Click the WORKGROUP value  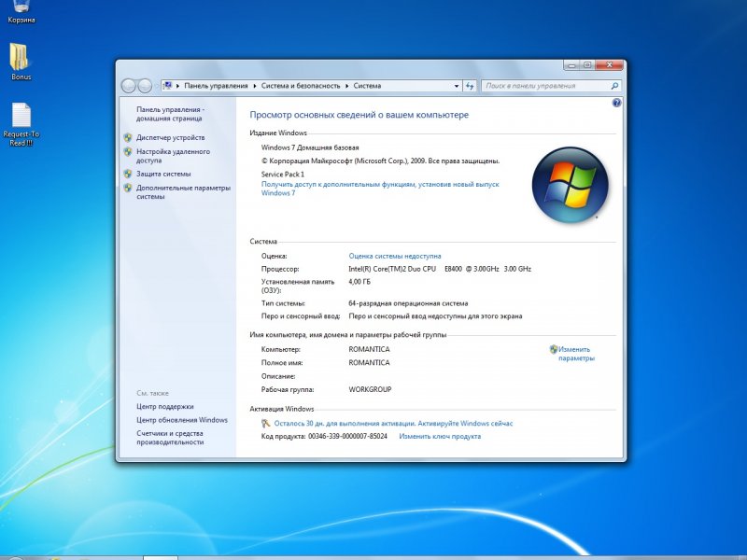click(370, 389)
